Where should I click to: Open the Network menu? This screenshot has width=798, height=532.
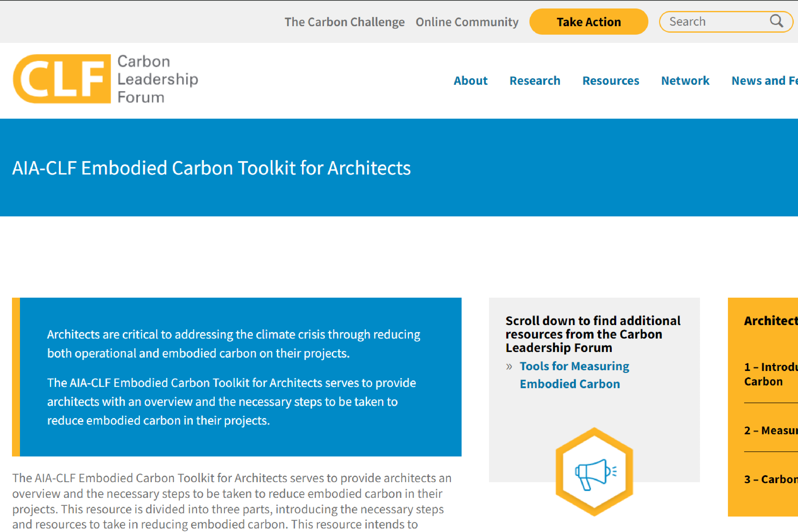point(685,81)
